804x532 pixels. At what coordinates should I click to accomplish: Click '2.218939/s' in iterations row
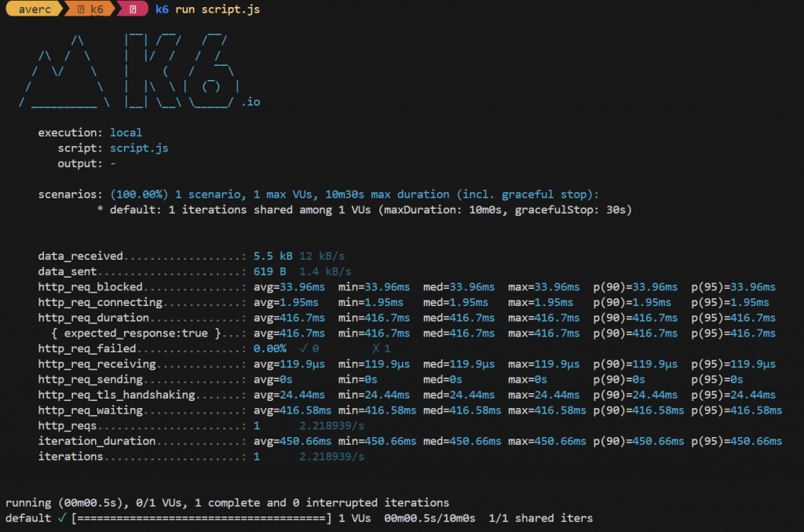coord(332,456)
